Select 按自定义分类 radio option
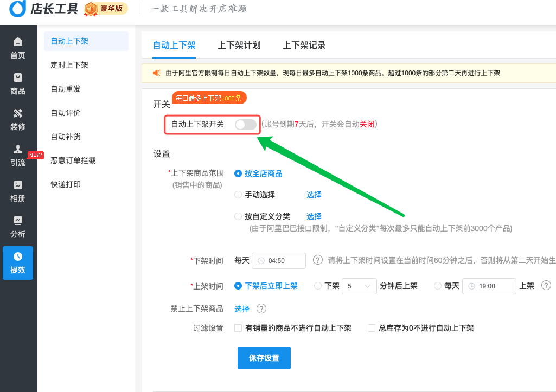556x392 pixels. [x=238, y=216]
